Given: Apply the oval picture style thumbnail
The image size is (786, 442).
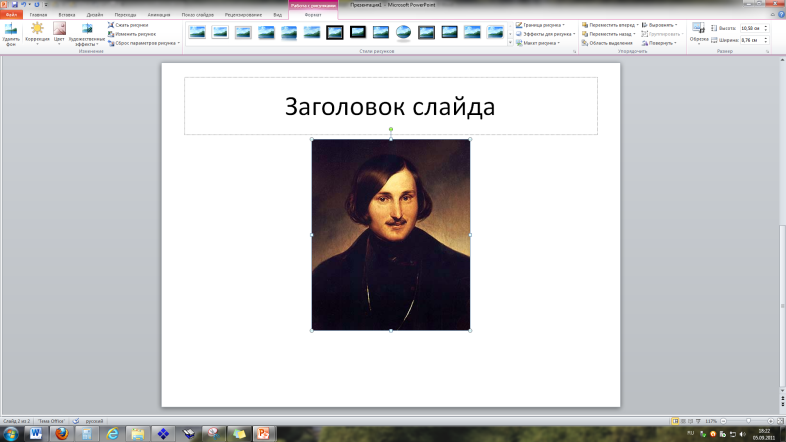Looking at the screenshot, I should tap(404, 33).
